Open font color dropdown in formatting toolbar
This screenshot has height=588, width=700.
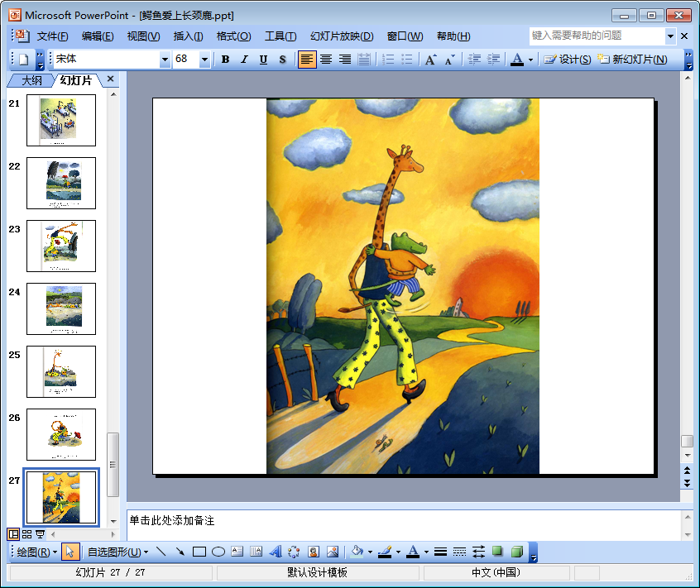point(530,60)
